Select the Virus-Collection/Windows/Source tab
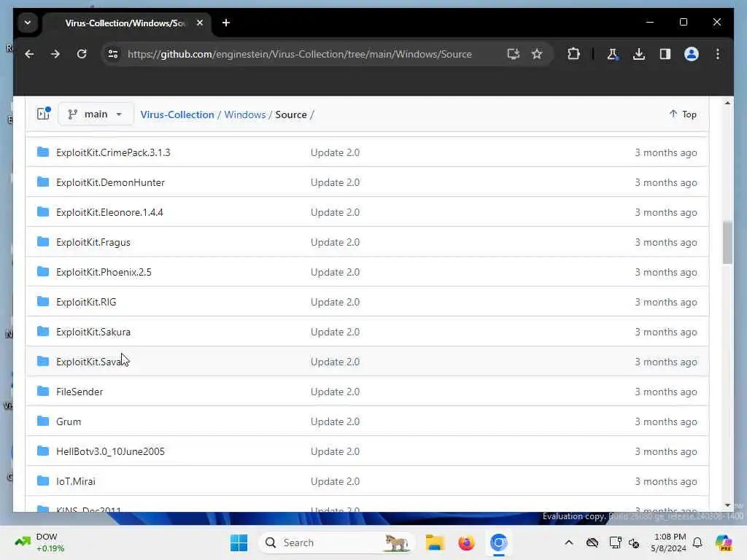The image size is (747, 560). 125,23
